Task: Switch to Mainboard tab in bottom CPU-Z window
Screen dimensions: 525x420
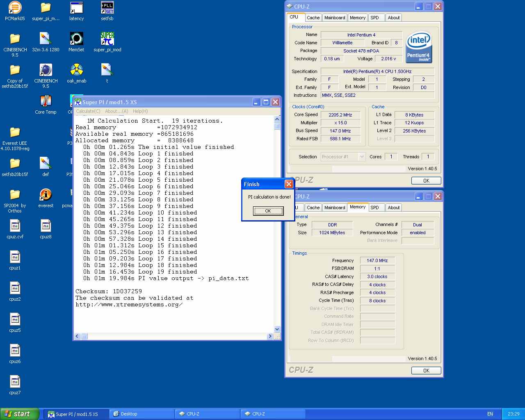Action: point(335,208)
